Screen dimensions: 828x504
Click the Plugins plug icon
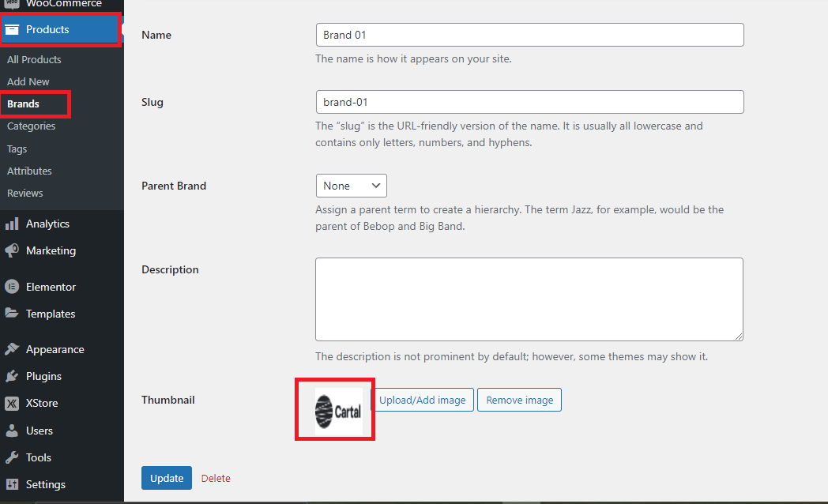12,376
